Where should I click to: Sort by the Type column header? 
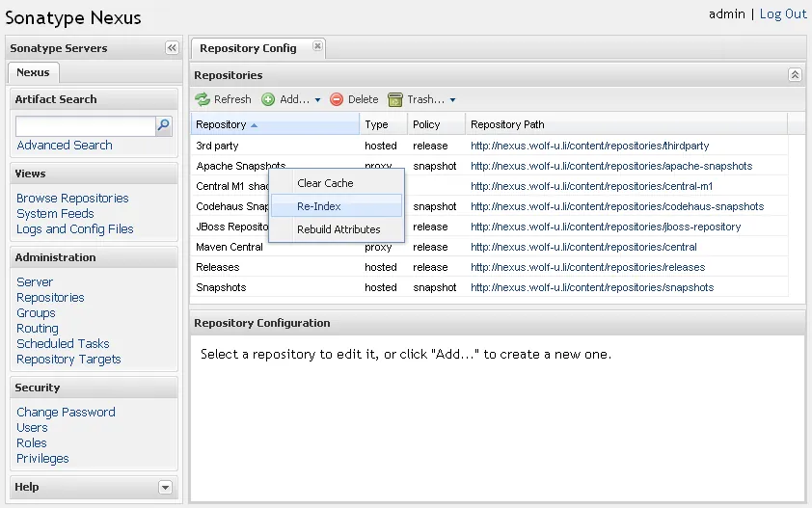pos(383,124)
